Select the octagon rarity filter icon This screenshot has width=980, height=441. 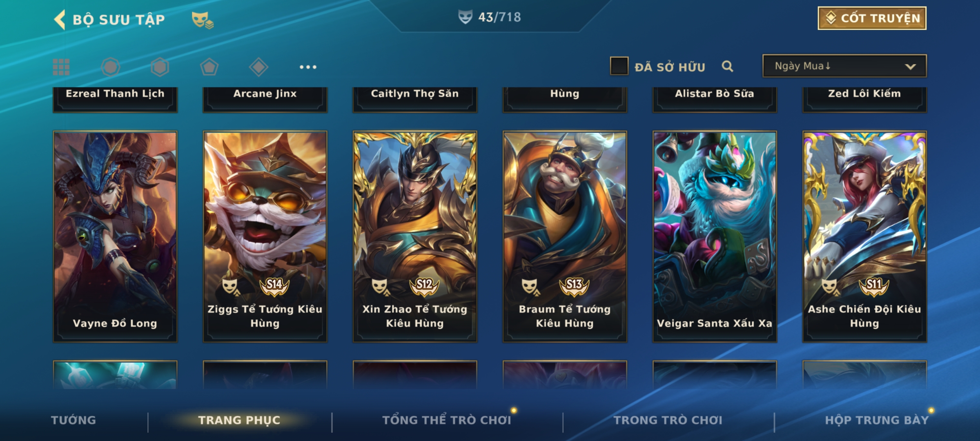click(x=110, y=67)
